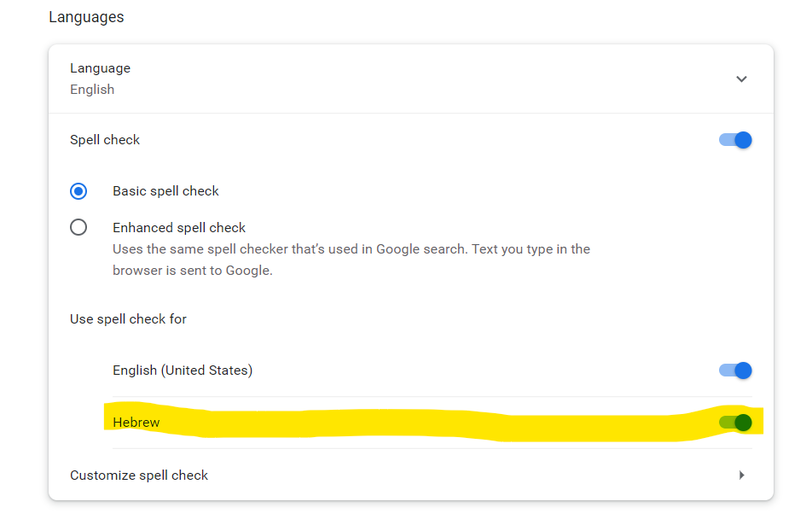The height and width of the screenshot is (531, 812).
Task: Click the "Languages" section heading
Action: click(x=86, y=17)
